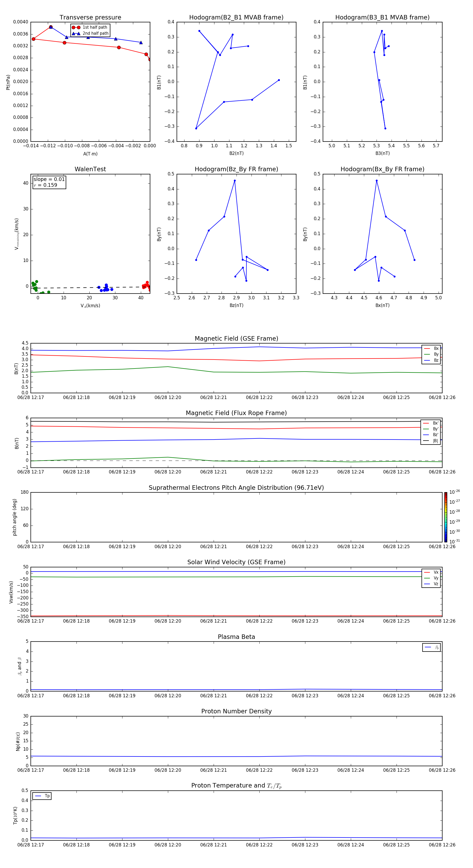
Task: Click '06/28 12:23' tick under Plasma Beta plot
Action: [x=305, y=696]
